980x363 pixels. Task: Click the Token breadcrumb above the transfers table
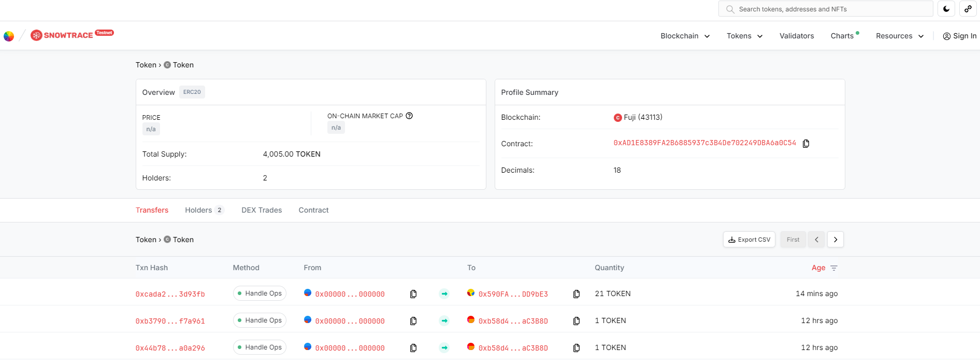[146, 240]
